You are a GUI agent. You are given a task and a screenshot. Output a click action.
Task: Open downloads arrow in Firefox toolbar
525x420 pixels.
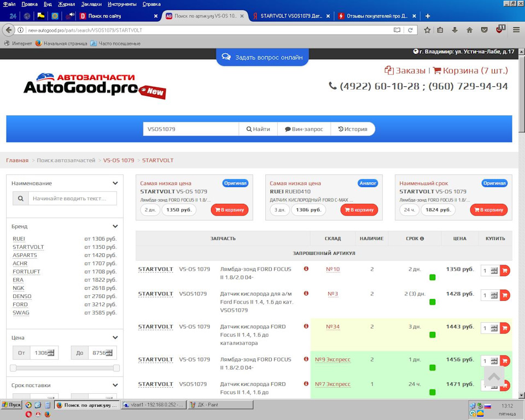[x=454, y=30]
